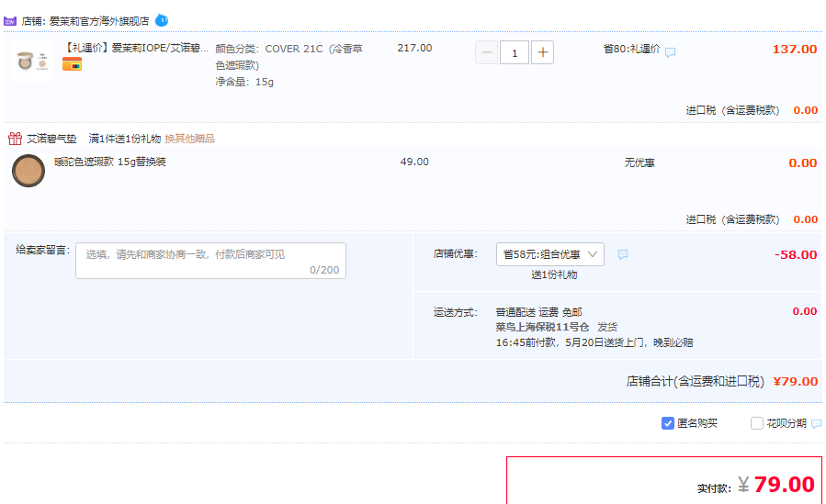Click the 换其他赠品 link

tap(189, 139)
